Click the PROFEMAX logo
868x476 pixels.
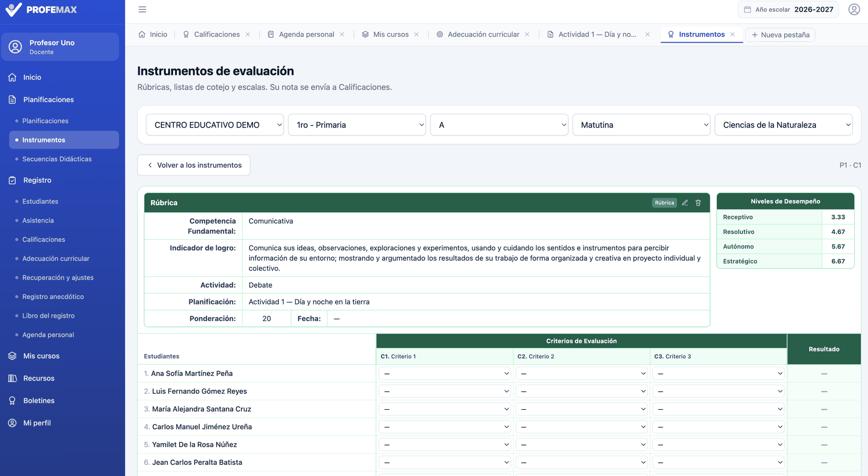coord(41,9)
